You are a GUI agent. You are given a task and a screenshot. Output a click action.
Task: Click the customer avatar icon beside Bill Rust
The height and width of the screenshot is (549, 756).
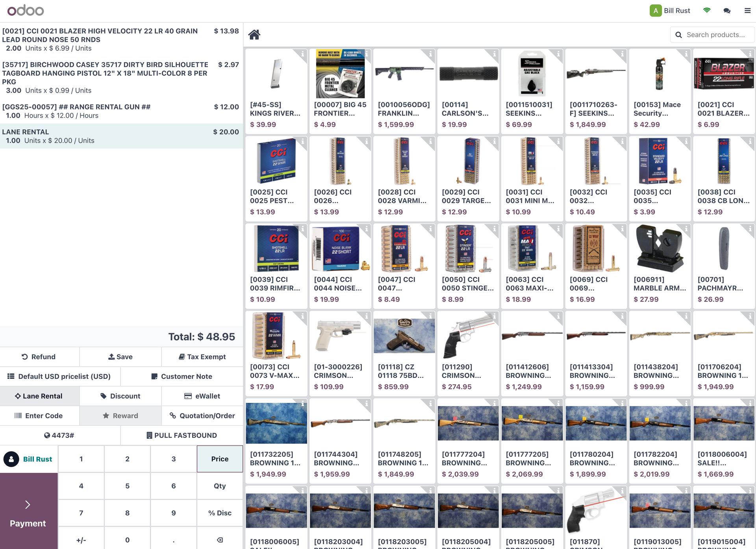[x=11, y=459]
